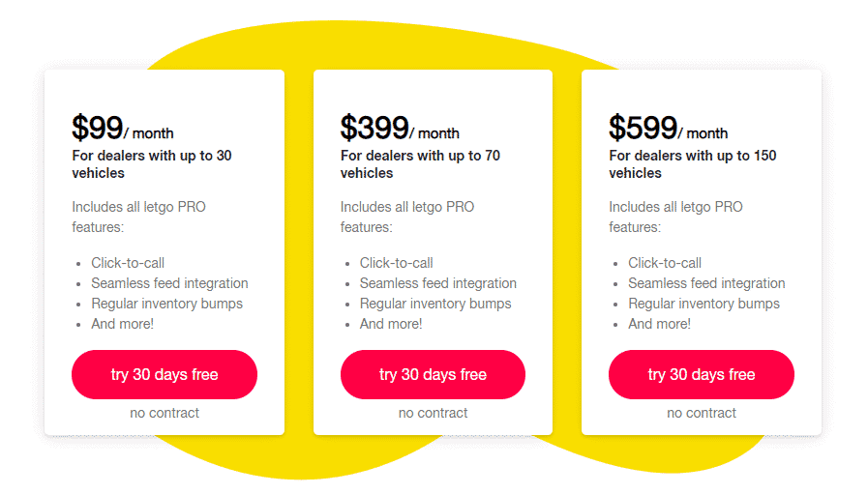
Task: Click Click-to-call in the $599 plan list
Action: (665, 263)
